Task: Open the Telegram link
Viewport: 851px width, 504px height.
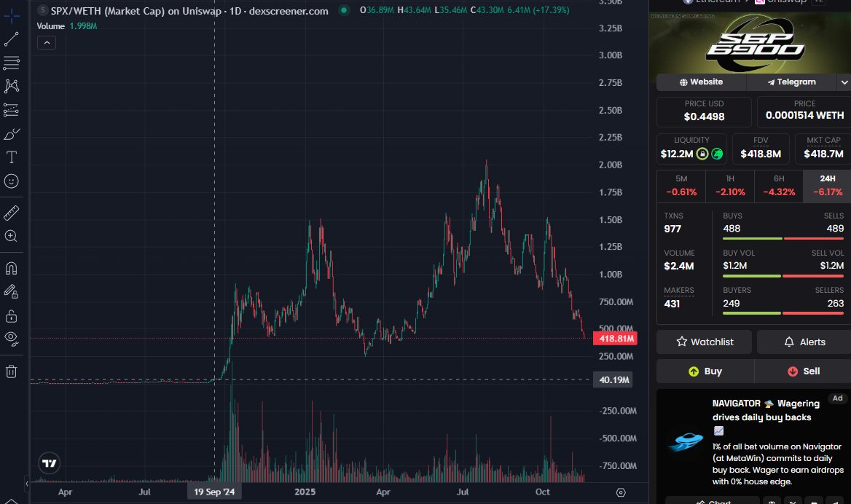Action: 792,82
